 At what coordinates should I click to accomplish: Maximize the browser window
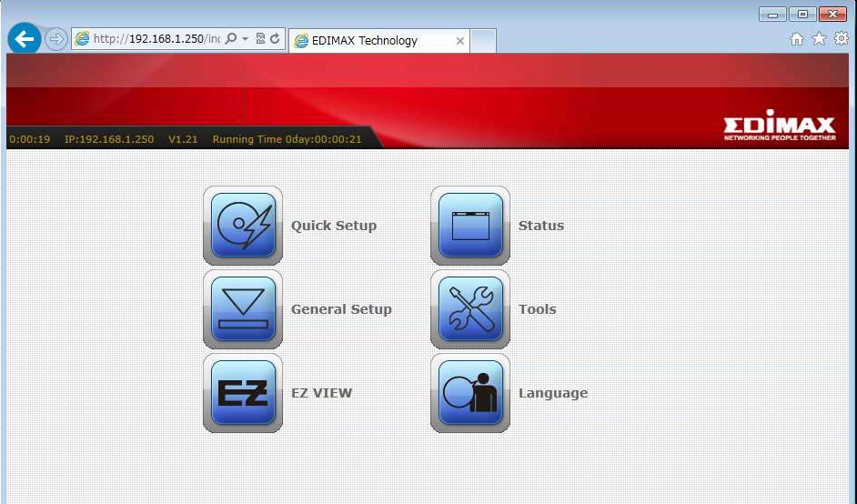tap(803, 15)
